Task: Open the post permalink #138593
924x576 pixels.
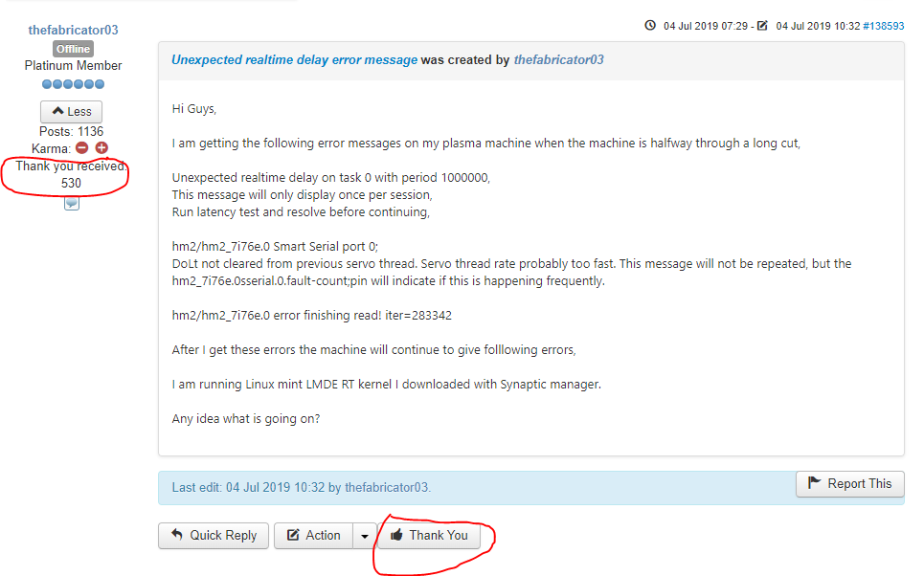Action: (883, 26)
